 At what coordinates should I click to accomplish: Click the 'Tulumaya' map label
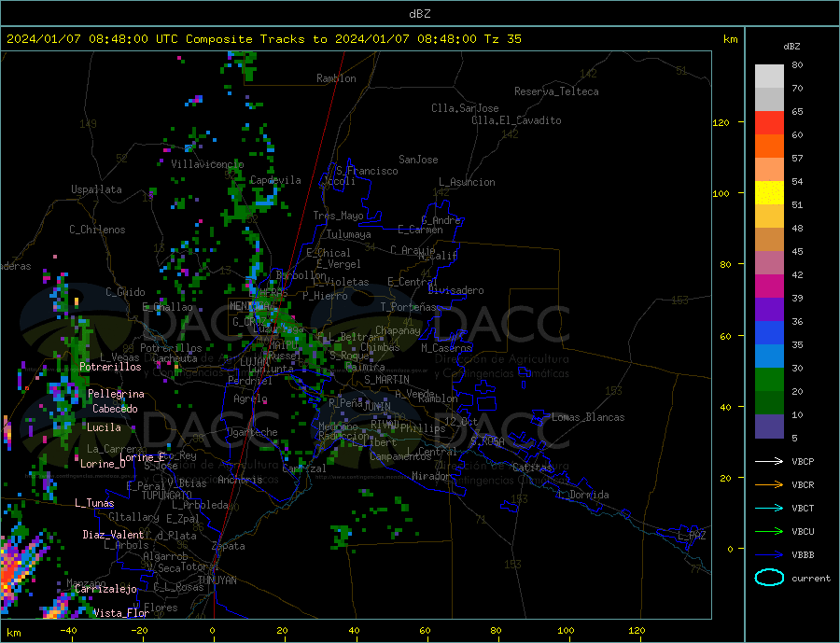tap(349, 234)
